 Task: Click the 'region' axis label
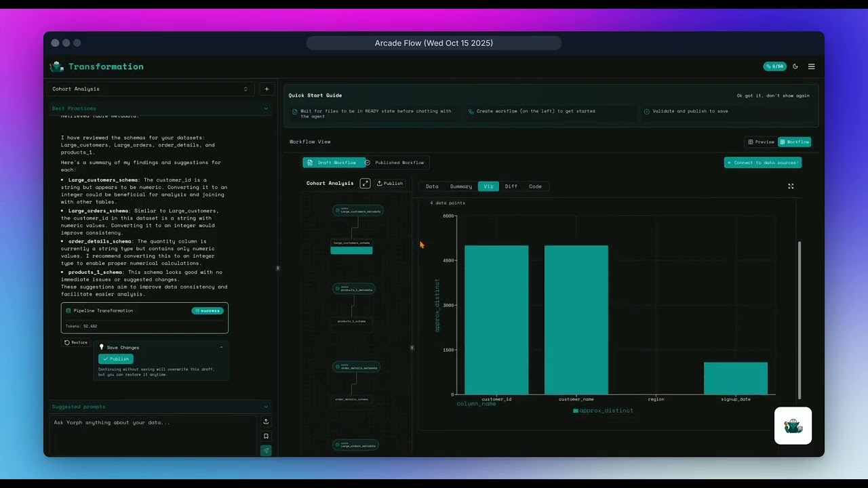[656, 399]
